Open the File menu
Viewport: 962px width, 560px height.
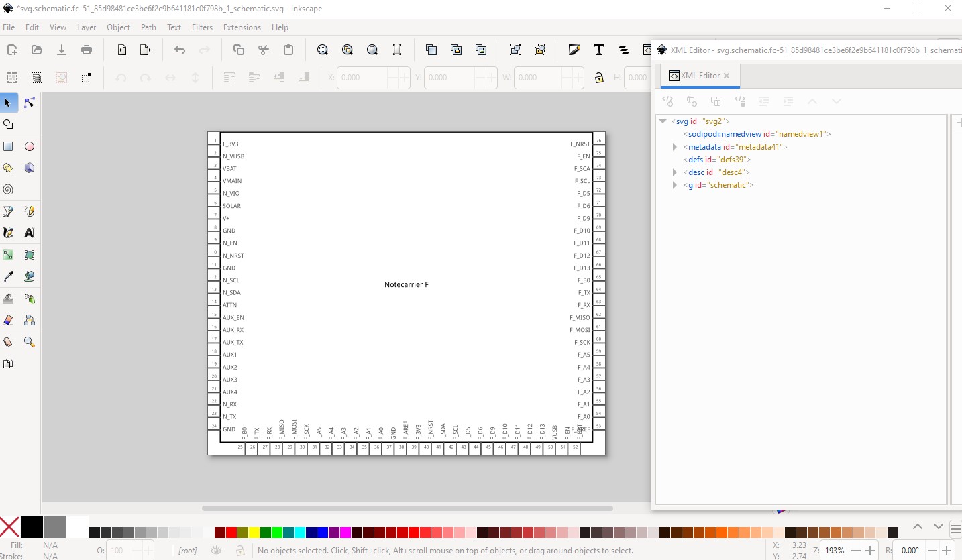pos(9,27)
